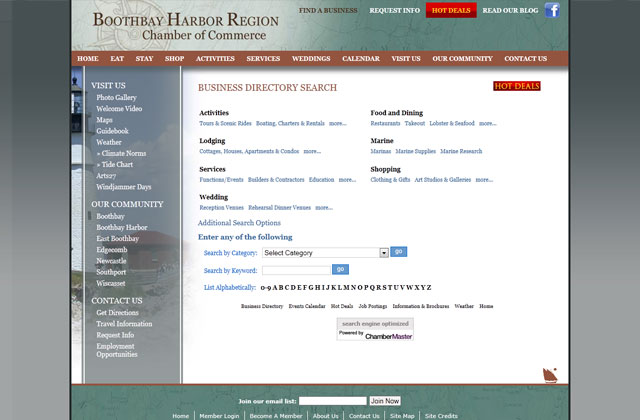Open the SERVICES navigation item
The image size is (640, 420).
tap(263, 58)
